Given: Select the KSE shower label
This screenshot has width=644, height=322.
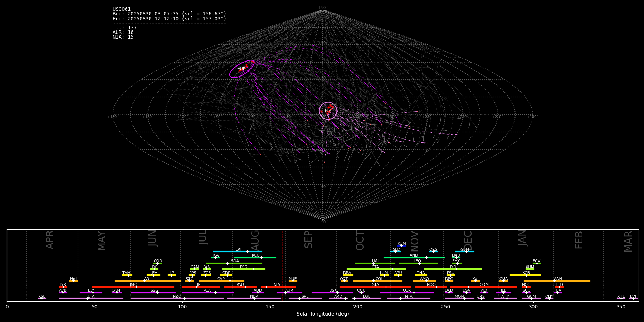Looking at the screenshot, I should pos(42,297).
